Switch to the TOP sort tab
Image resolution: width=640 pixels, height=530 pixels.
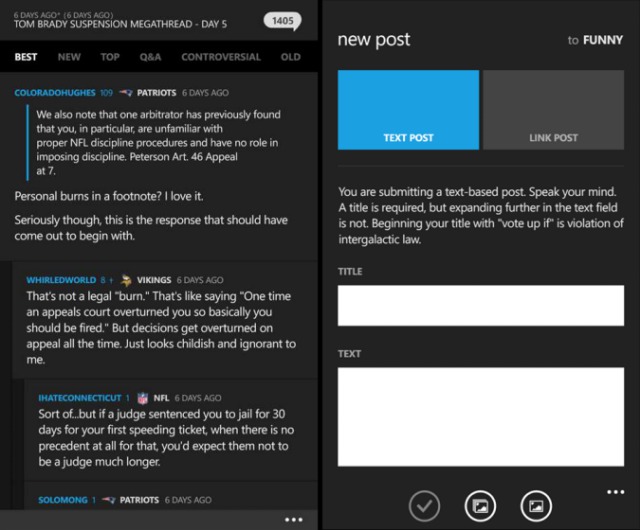point(110,57)
